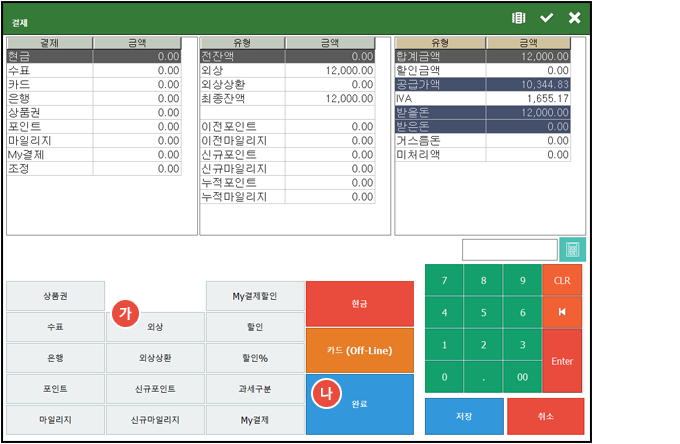Screen dimensions: 680x444
Task: Click the red Enter key on keypad
Action: [x=562, y=361]
